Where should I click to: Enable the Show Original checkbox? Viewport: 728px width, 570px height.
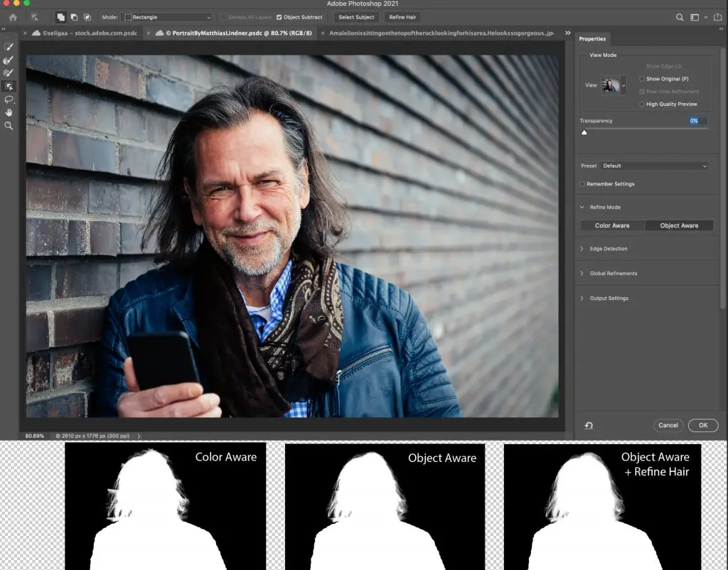pos(642,79)
